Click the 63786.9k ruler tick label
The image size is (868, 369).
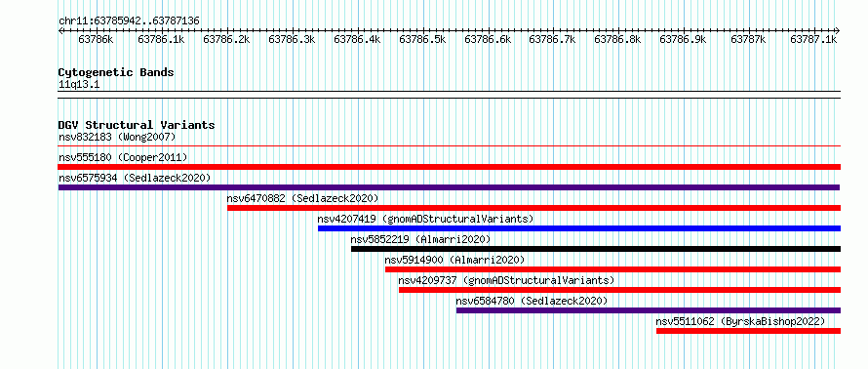pyautogui.click(x=684, y=39)
